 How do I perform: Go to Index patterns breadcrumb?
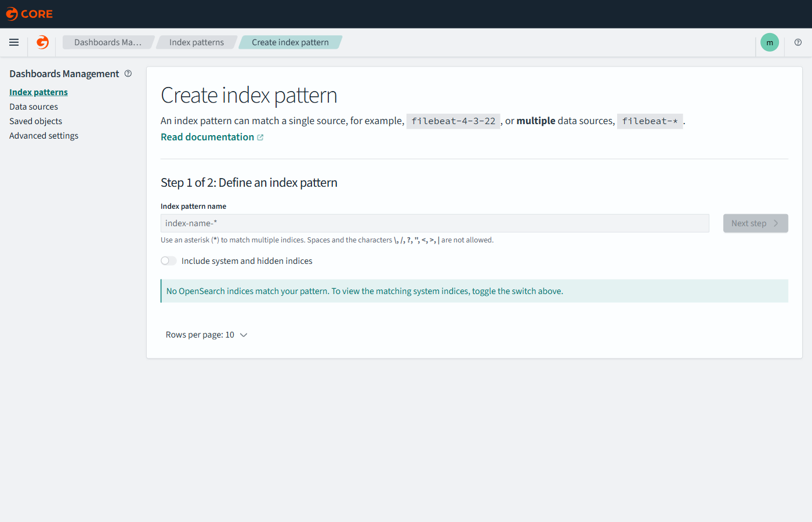(197, 42)
